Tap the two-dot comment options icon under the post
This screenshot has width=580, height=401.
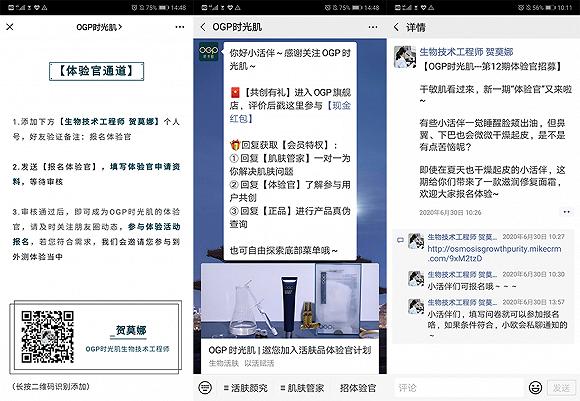[x=567, y=212]
